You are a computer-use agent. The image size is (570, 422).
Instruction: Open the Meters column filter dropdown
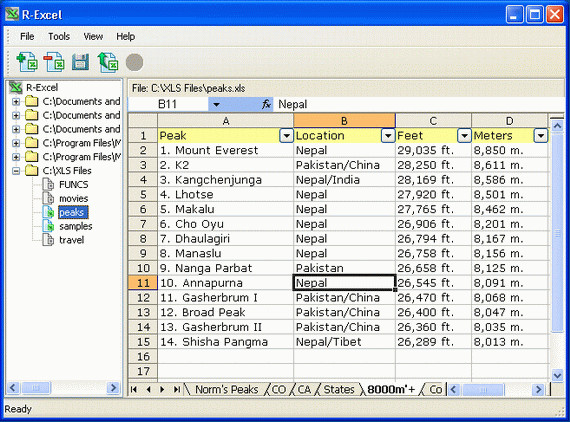click(x=541, y=136)
